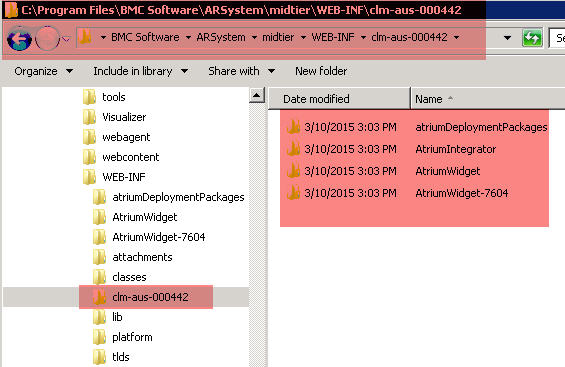Expand dropdown arrow after BMC Software breadcrumb

pos(188,37)
